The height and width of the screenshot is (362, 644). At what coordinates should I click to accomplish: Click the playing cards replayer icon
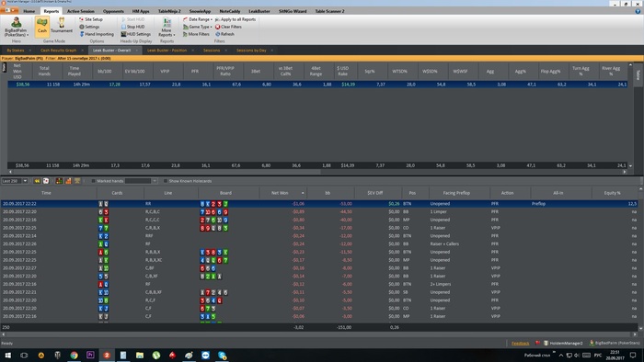46,181
